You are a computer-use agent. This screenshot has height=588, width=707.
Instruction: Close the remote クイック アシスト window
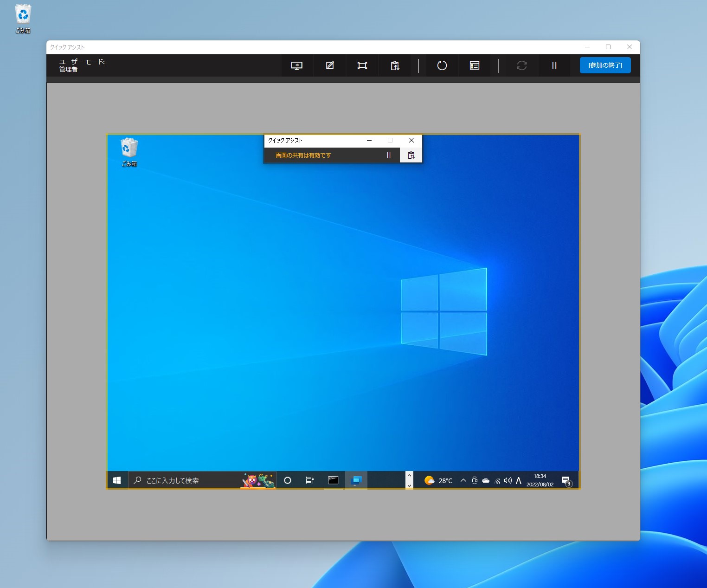click(411, 140)
